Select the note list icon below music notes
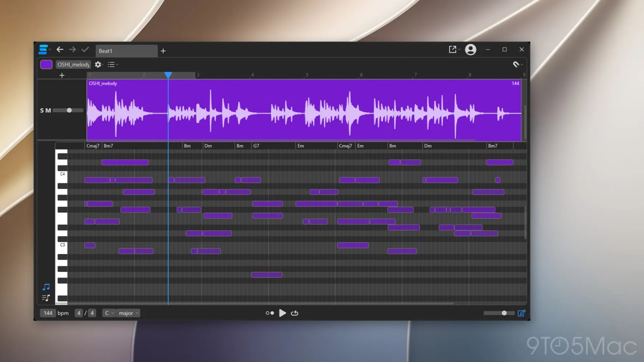The width and height of the screenshot is (644, 362). pyautogui.click(x=46, y=298)
